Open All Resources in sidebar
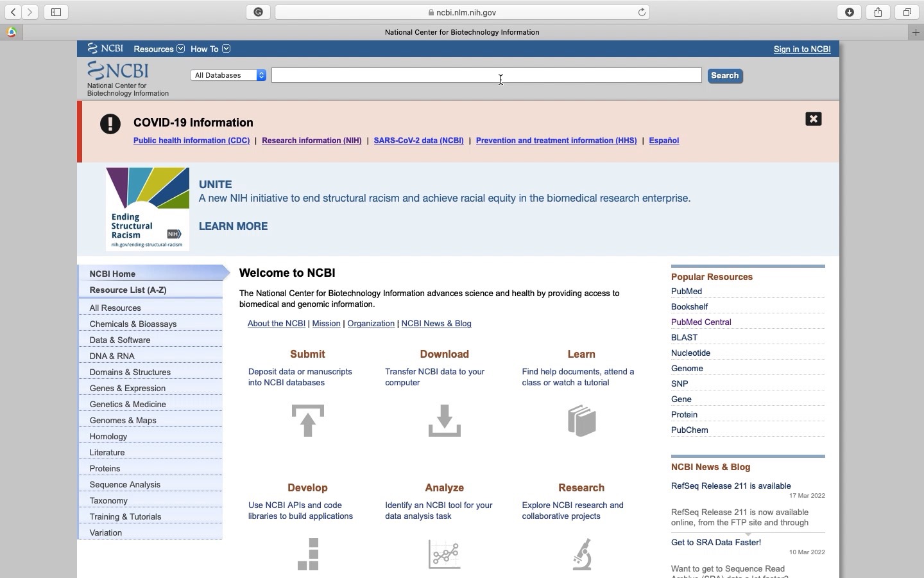 pos(151,308)
